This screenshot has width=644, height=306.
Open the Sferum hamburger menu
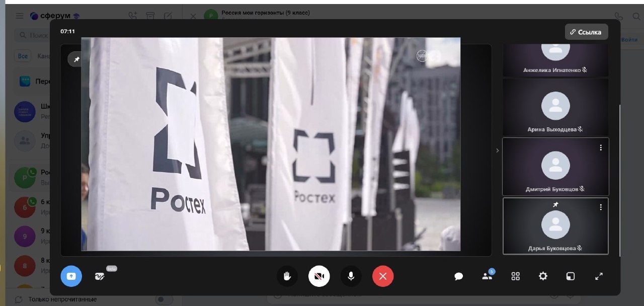[x=20, y=16]
